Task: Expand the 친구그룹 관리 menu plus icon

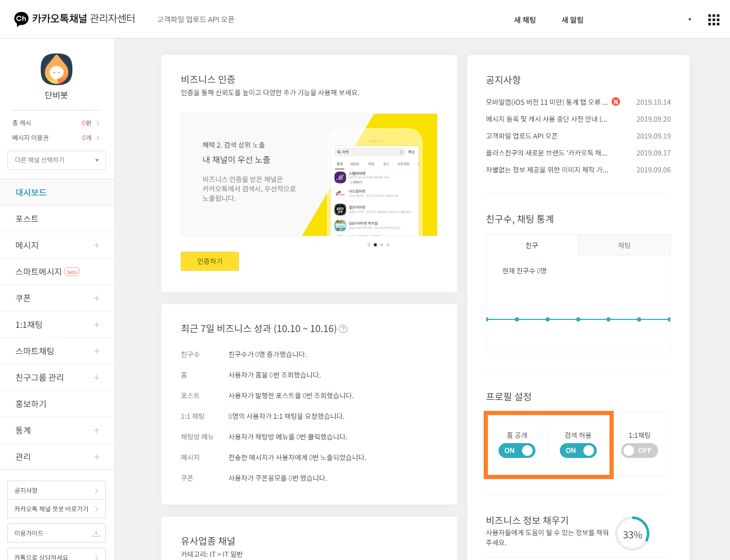Action: click(97, 378)
